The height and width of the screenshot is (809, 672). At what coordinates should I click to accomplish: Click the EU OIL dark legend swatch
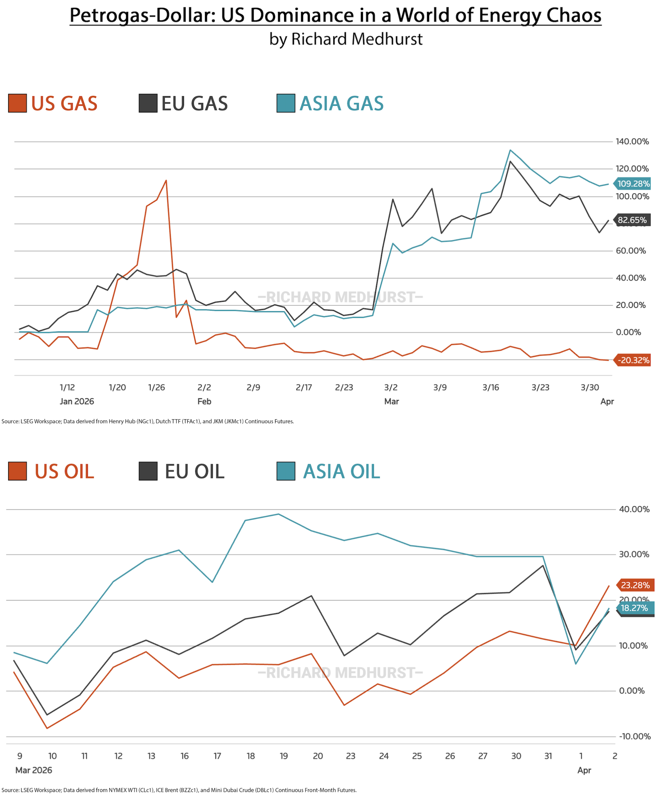[148, 471]
